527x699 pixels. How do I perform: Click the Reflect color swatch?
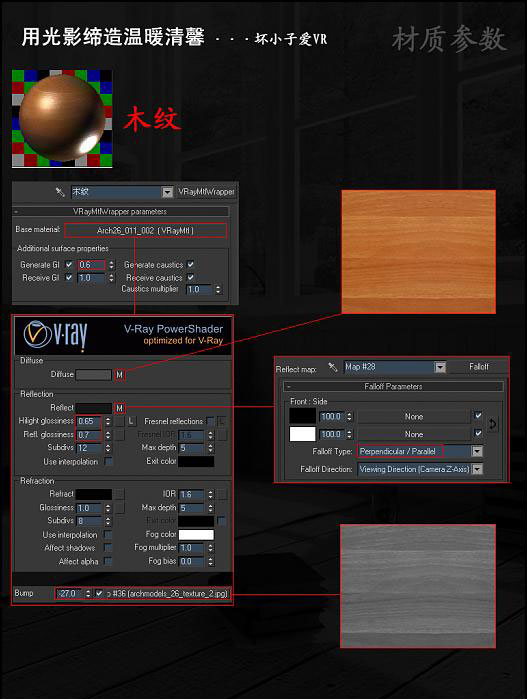point(93,408)
